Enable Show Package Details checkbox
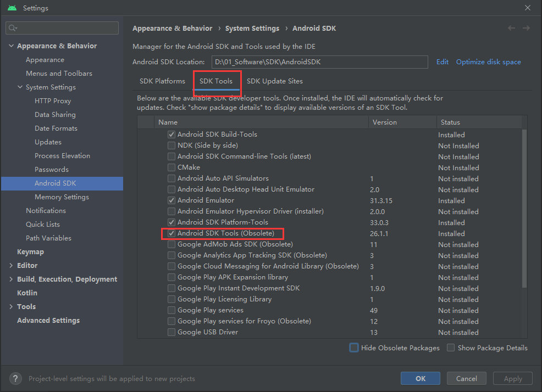 451,348
